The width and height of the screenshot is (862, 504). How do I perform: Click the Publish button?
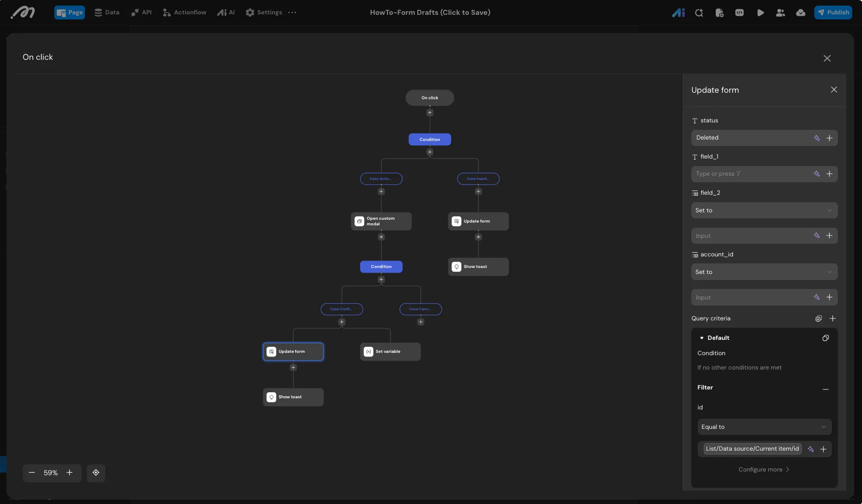[x=833, y=13]
